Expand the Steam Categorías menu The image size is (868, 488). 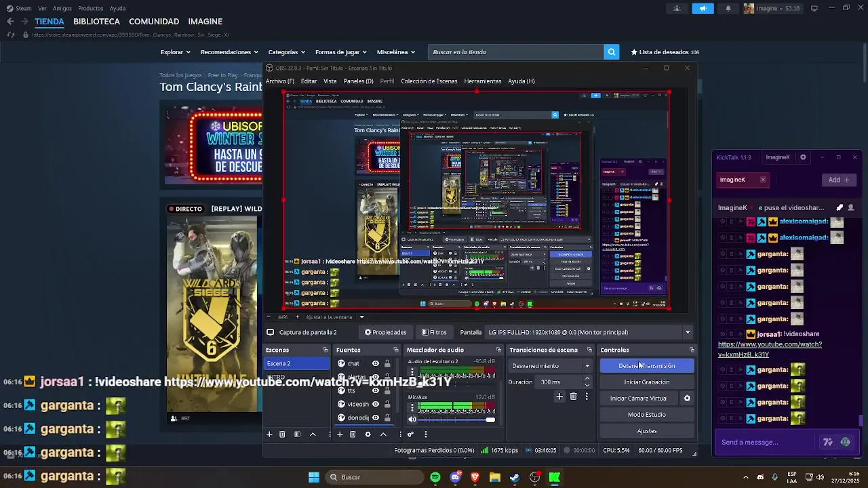click(286, 52)
